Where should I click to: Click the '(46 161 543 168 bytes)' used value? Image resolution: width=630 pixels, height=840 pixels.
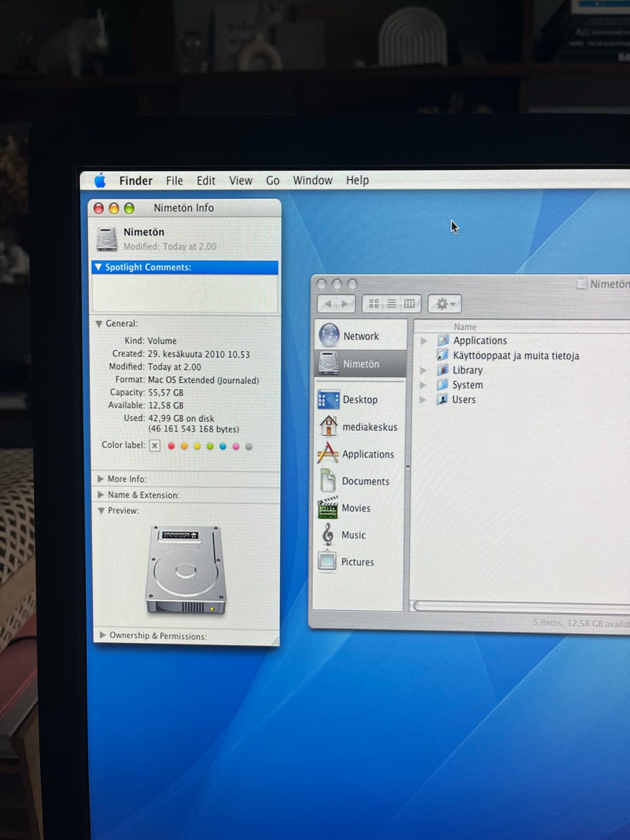point(194,429)
